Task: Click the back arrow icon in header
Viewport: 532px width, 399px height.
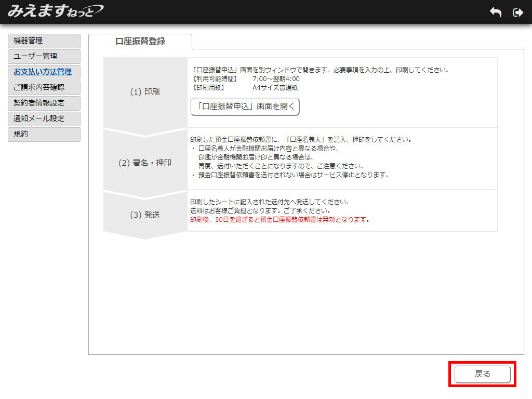Action: 496,12
